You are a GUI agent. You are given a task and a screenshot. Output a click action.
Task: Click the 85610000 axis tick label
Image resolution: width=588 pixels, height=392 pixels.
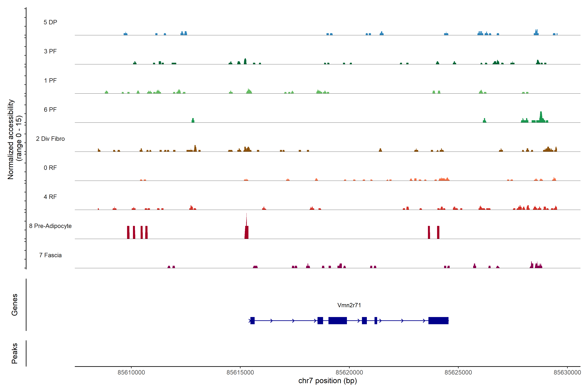pos(131,372)
